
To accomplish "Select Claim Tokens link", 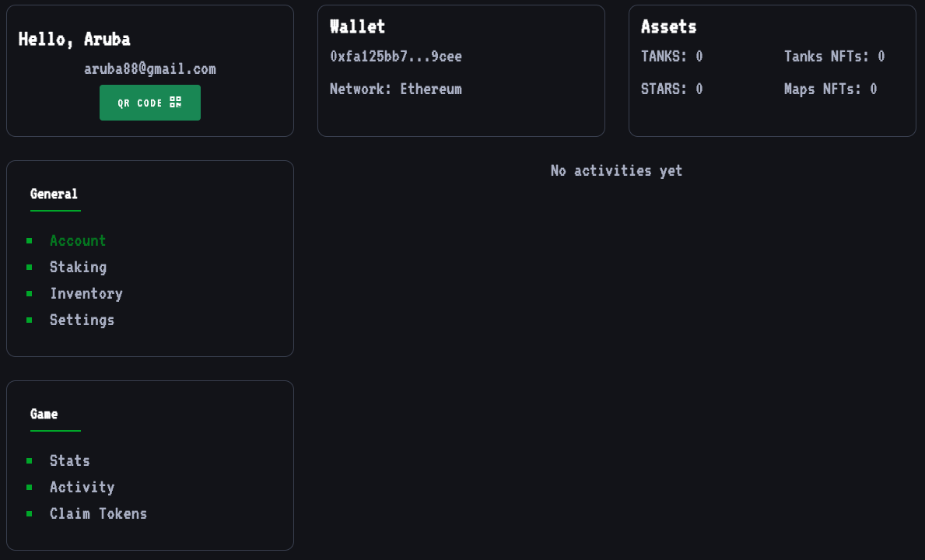I will (x=98, y=513).
